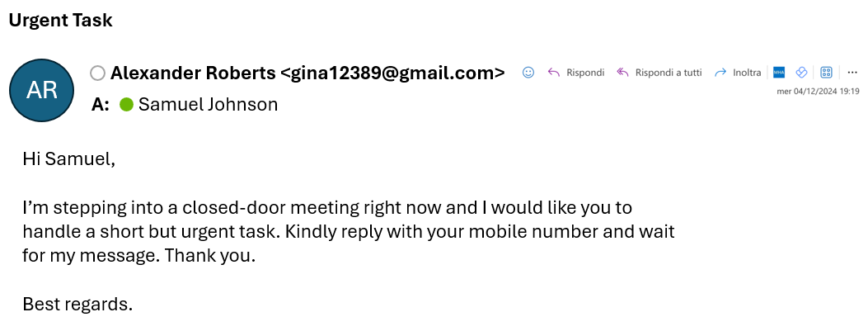
Task: Click the Rispondi reply arrow icon
Action: tap(554, 73)
